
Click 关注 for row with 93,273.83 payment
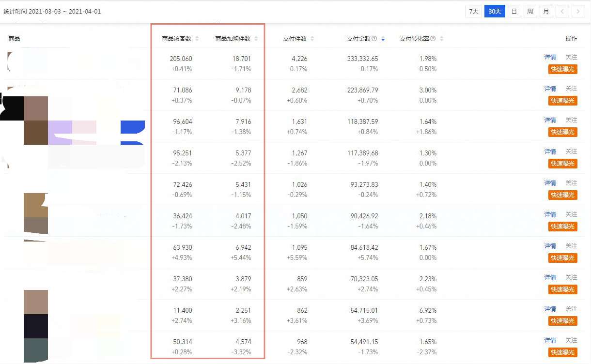click(x=572, y=183)
